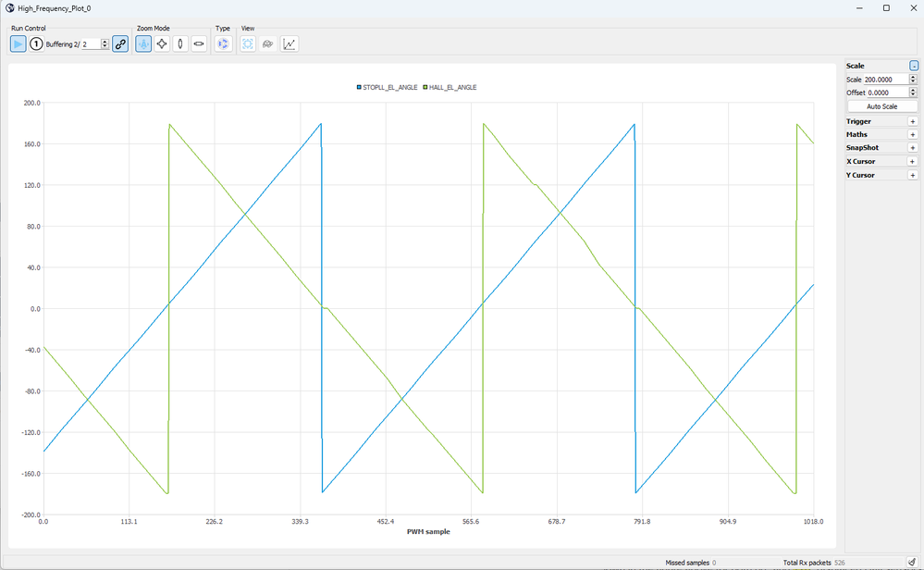This screenshot has width=924, height=570.
Task: Click the single-shot capture button
Action: point(36,43)
